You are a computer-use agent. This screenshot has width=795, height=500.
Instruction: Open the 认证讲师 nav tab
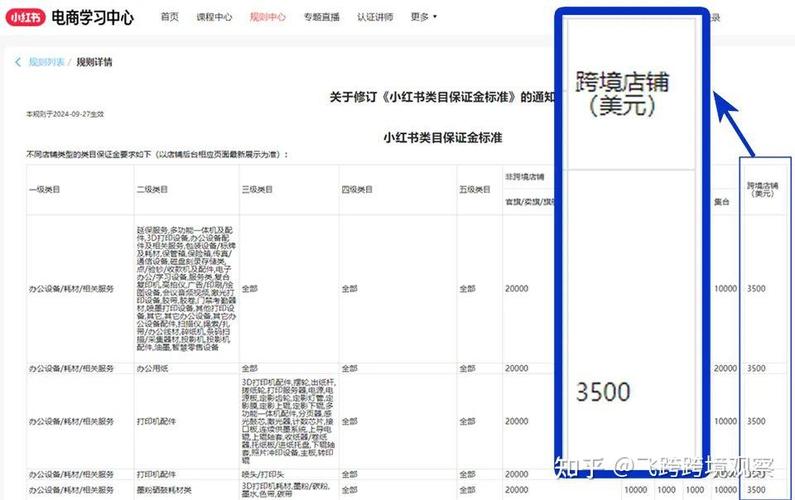coord(375,17)
